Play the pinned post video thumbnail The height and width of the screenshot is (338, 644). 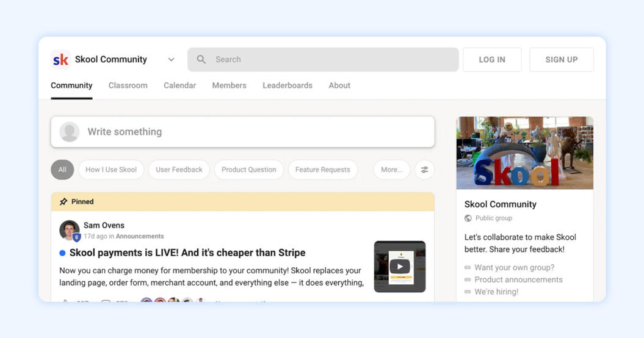coord(400,267)
